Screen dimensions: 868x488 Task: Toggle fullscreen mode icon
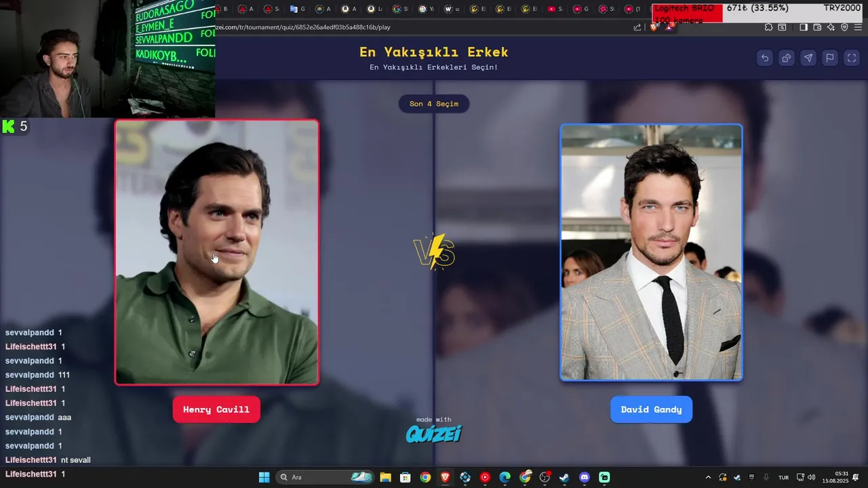tap(852, 58)
